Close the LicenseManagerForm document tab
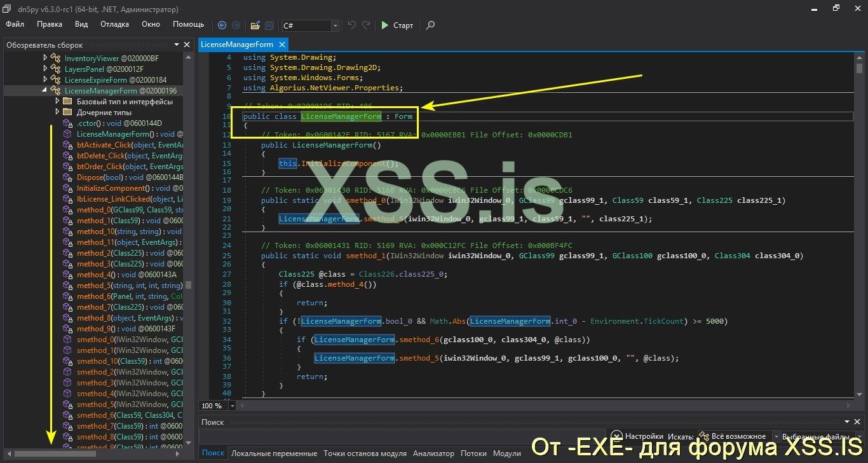Image resolution: width=868 pixels, height=463 pixels. point(281,45)
